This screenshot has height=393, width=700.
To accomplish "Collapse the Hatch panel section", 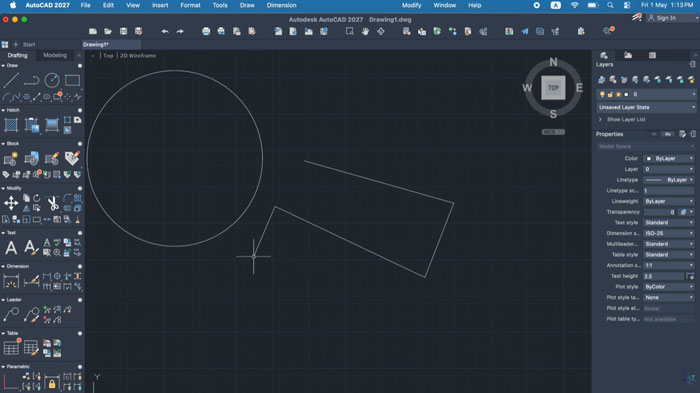I will [3, 110].
